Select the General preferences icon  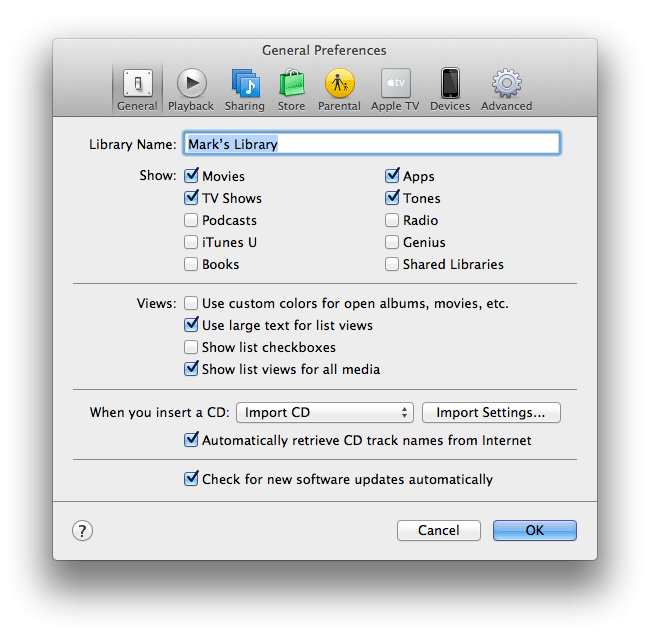(137, 88)
